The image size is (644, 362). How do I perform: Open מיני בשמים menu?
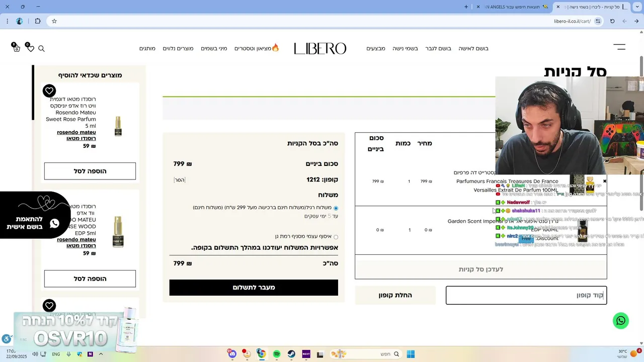[214, 48]
